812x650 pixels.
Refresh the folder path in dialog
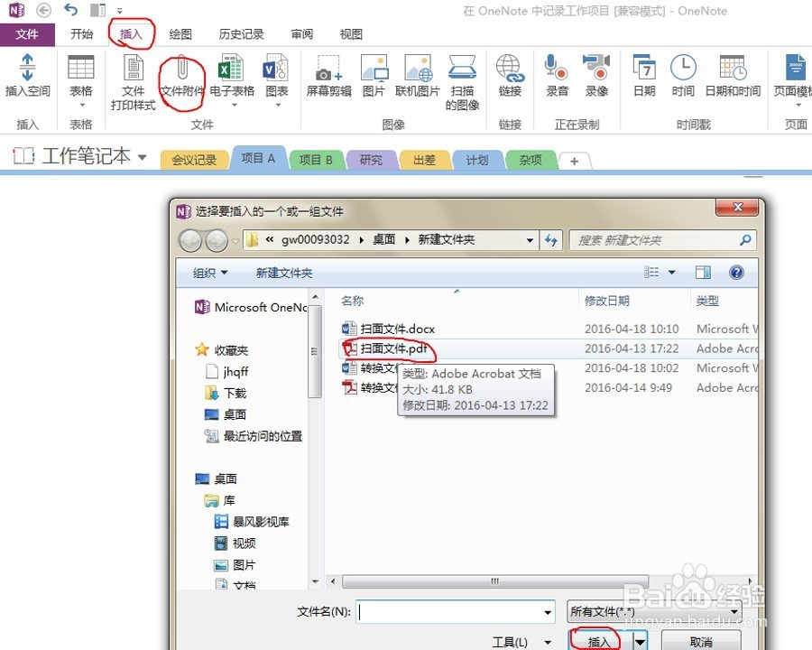click(x=551, y=240)
